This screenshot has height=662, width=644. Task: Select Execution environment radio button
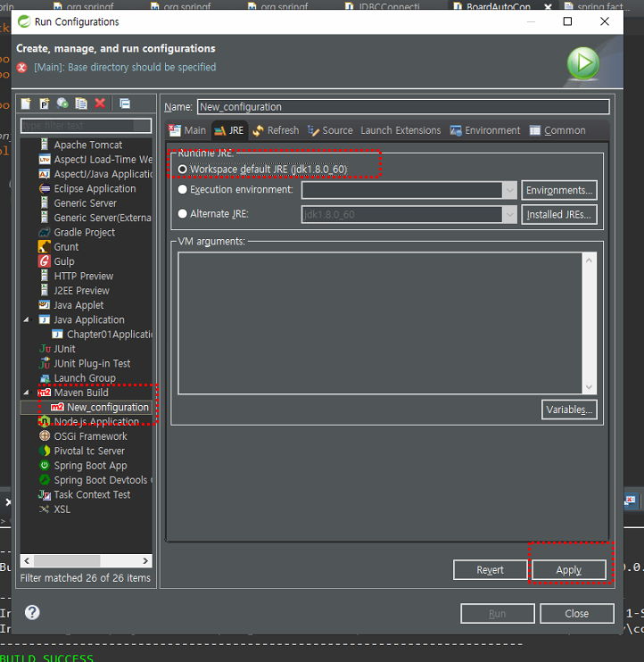tap(182, 189)
